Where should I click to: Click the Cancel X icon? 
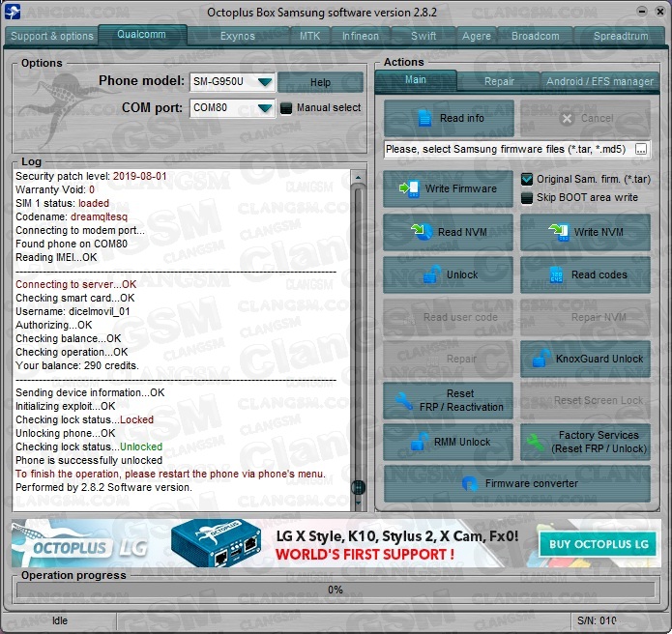[x=567, y=119]
